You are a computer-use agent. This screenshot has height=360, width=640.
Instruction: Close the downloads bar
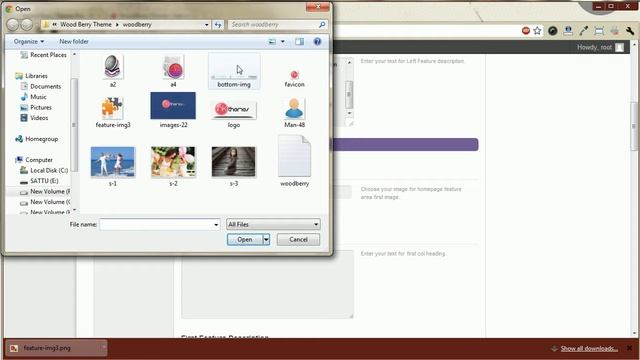coord(629,348)
